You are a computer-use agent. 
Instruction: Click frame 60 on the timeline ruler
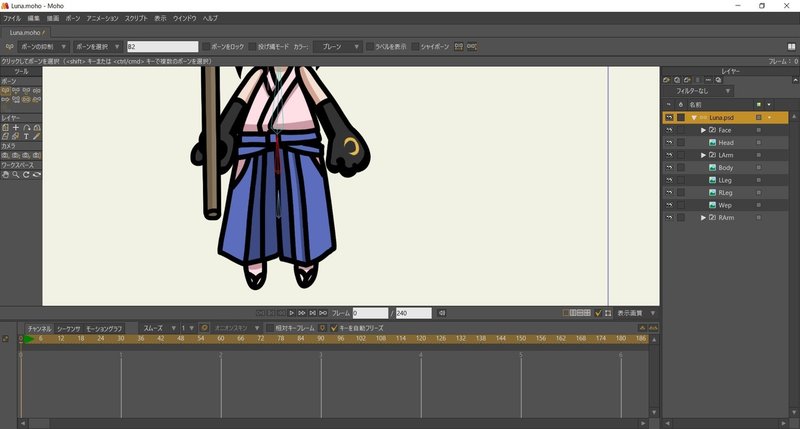tap(220, 339)
